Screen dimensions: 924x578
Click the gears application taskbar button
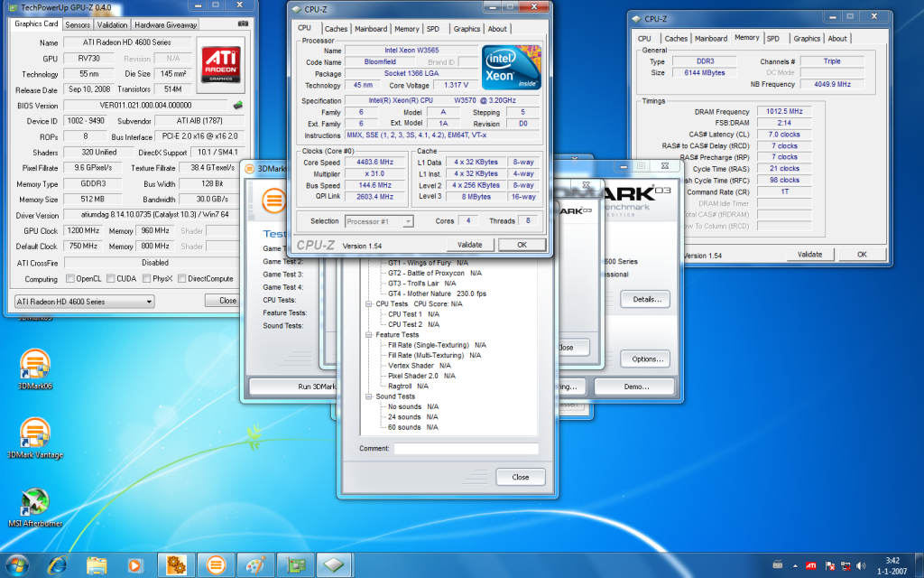click(176, 565)
